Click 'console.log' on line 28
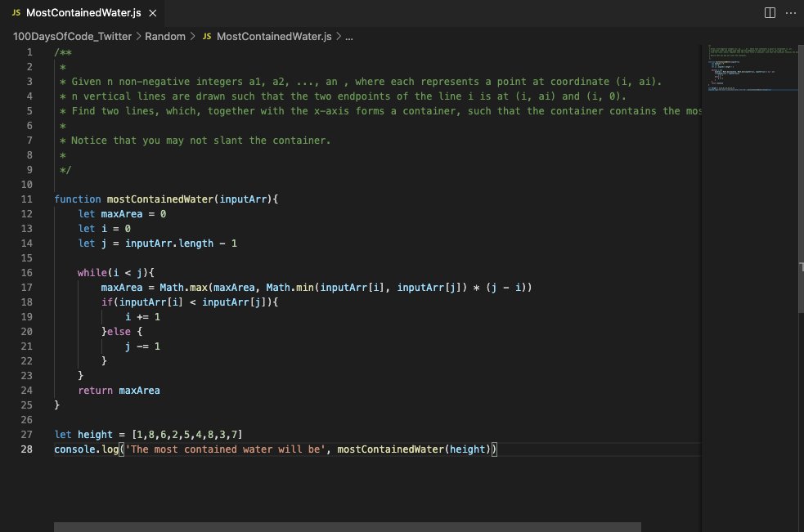 86,449
